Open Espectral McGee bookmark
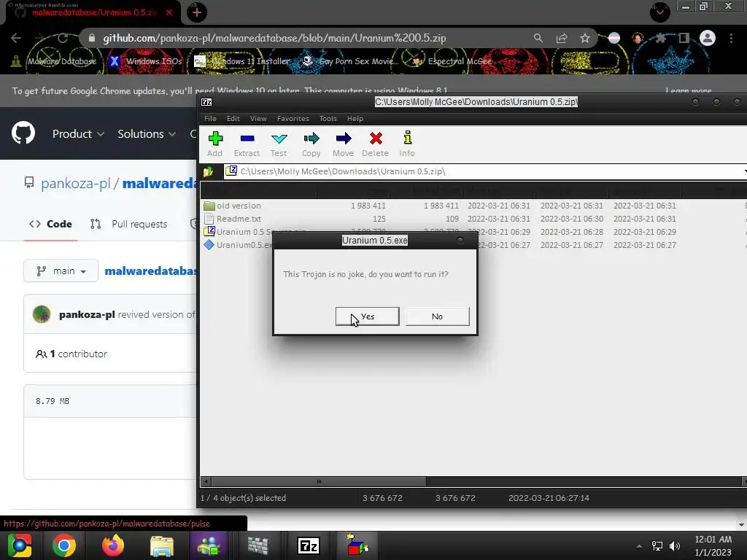The height and width of the screenshot is (560, 747). (452, 61)
